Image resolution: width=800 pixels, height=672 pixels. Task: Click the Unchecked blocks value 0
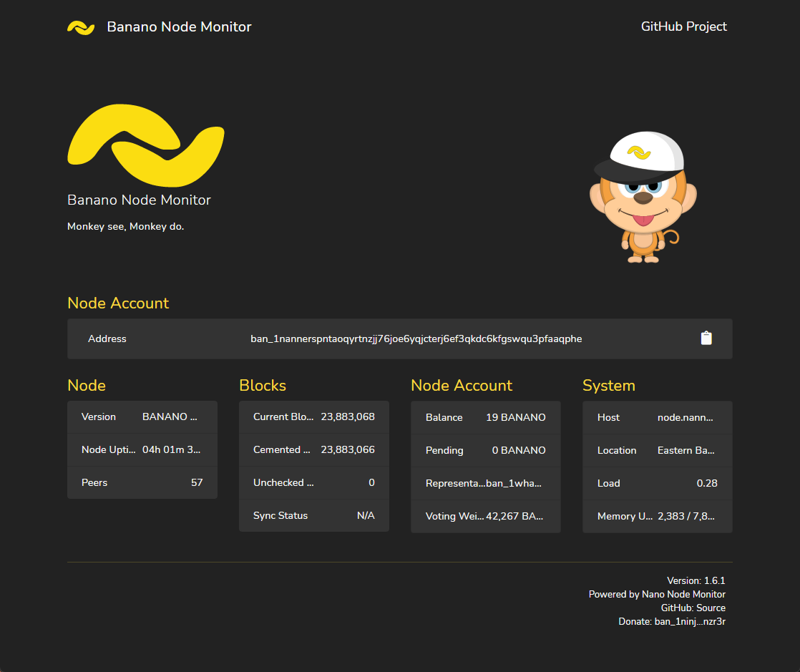(x=371, y=482)
